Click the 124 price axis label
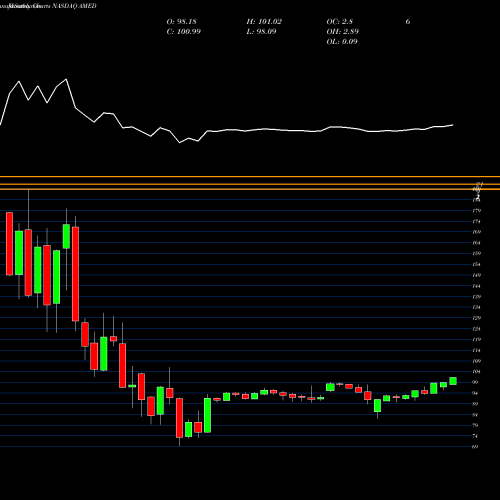This screenshot has height=500, width=500. click(477, 329)
